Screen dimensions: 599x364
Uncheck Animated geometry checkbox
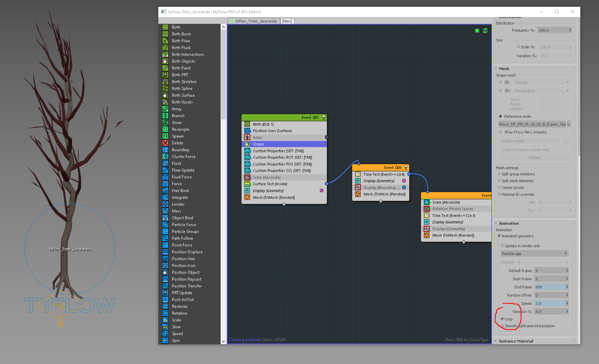[499, 236]
